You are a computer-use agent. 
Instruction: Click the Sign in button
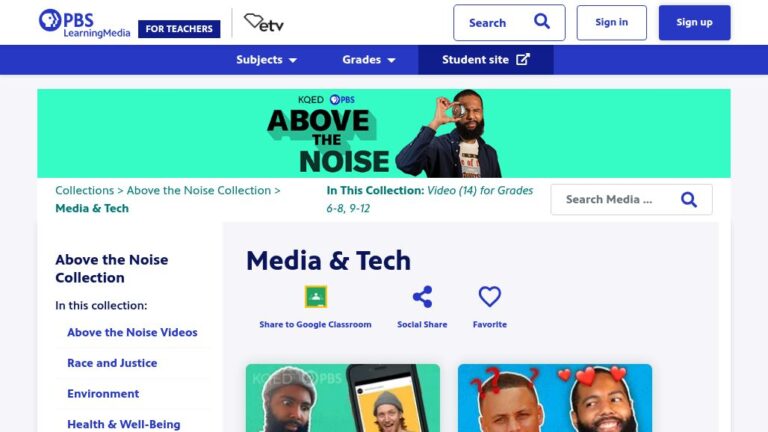pyautogui.click(x=611, y=23)
